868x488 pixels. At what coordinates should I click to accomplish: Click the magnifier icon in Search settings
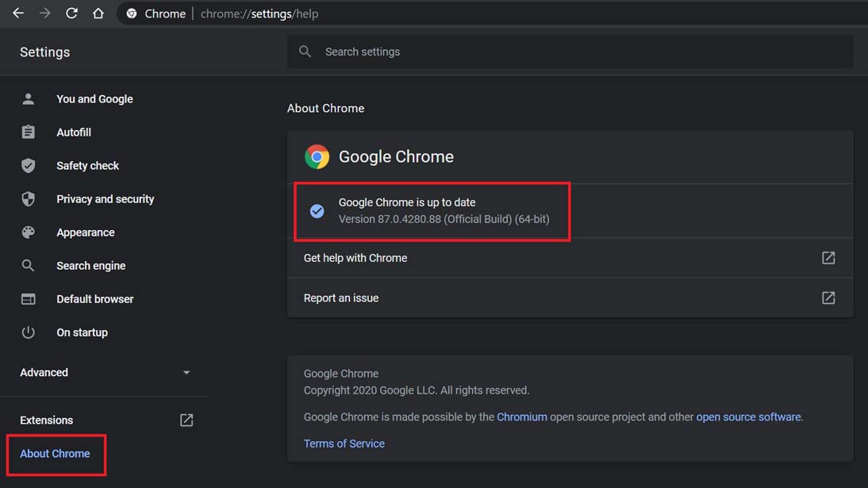pos(305,52)
